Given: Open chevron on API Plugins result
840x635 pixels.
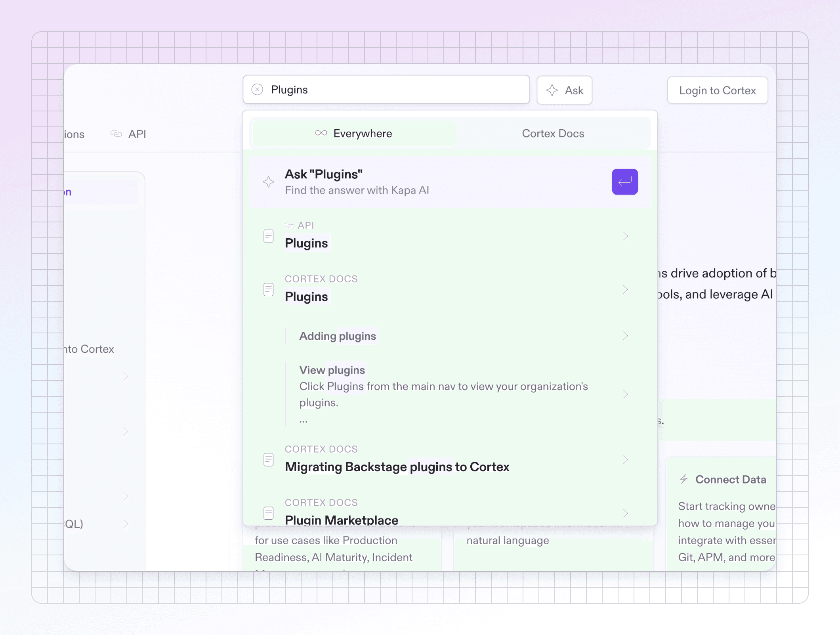Looking at the screenshot, I should 625,236.
